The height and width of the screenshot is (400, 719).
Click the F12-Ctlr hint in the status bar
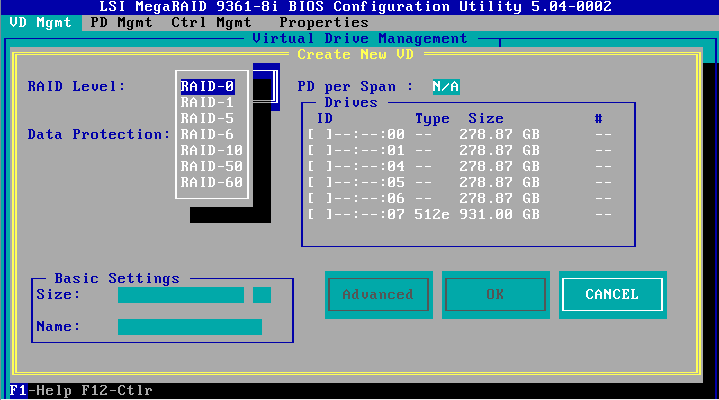pos(117,391)
